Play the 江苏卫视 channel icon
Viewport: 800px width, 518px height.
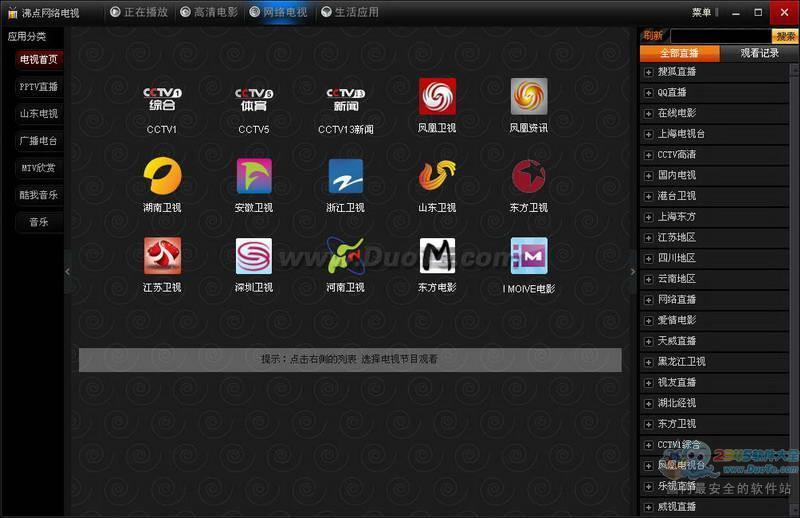tap(162, 256)
